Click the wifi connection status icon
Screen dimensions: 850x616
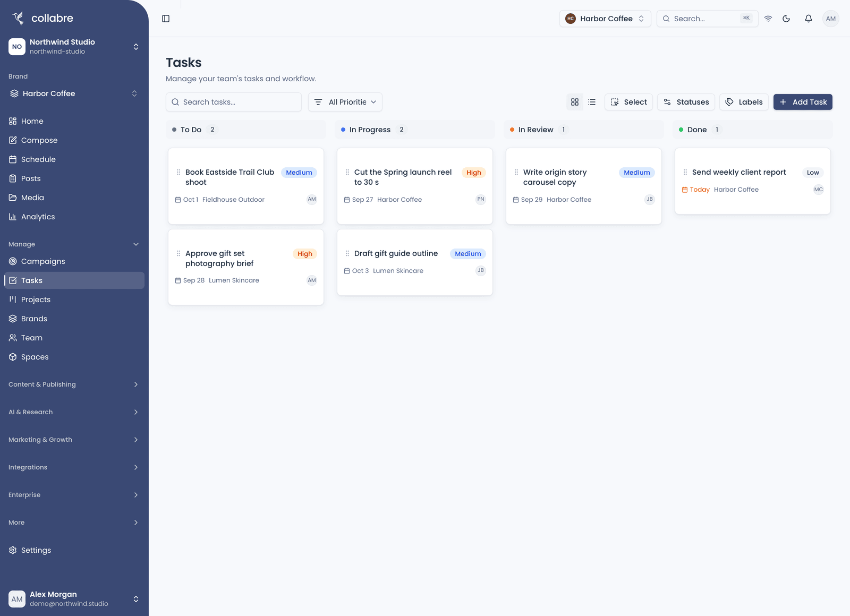pos(768,19)
